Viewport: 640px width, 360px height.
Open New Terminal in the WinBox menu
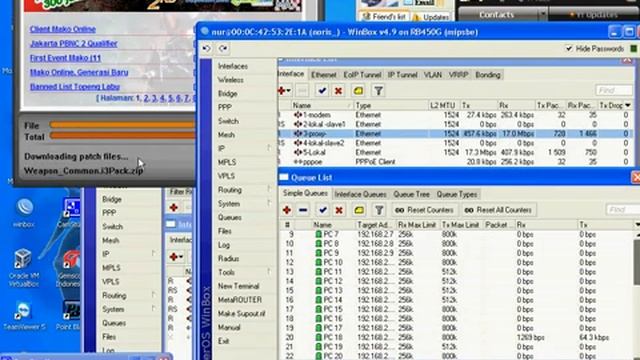(238, 286)
